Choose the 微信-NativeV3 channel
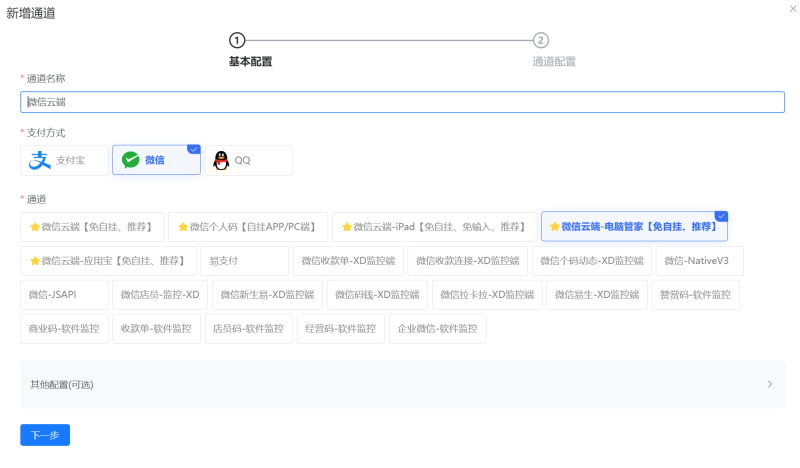 [699, 261]
